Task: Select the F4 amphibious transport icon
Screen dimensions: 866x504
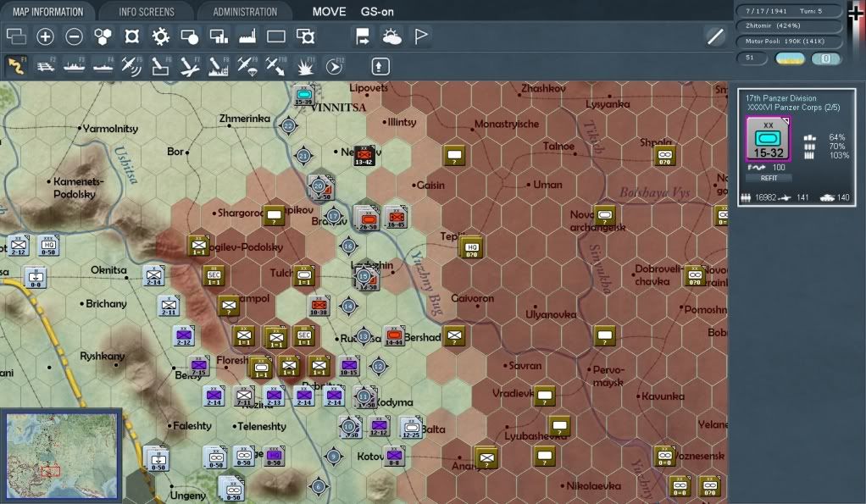Action: [103, 67]
